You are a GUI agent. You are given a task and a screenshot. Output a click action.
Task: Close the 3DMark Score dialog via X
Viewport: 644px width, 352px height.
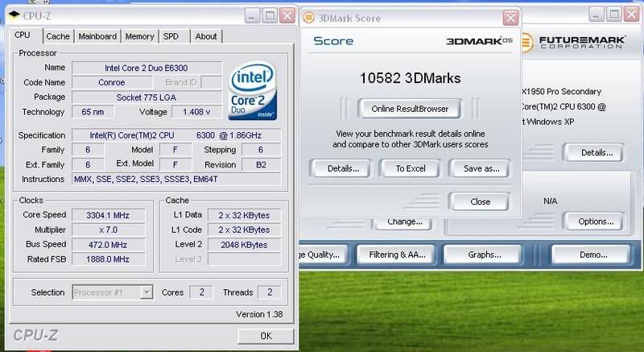coord(510,18)
